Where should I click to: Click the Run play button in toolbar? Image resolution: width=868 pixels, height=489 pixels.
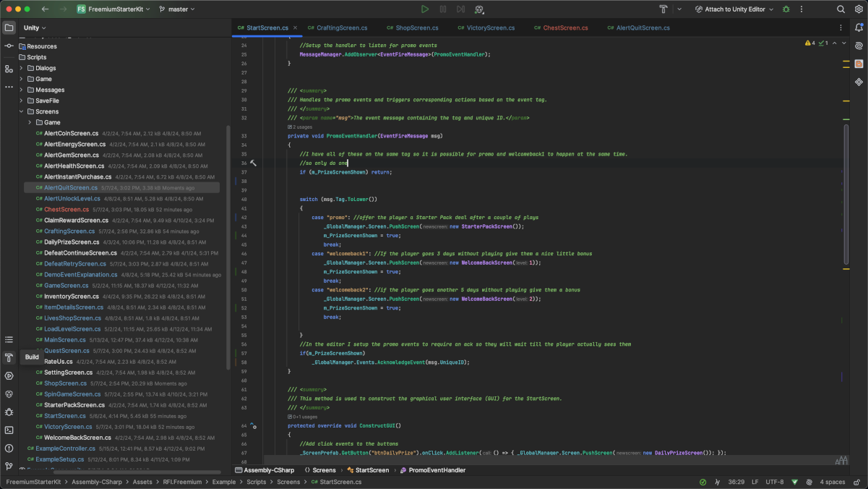point(425,9)
